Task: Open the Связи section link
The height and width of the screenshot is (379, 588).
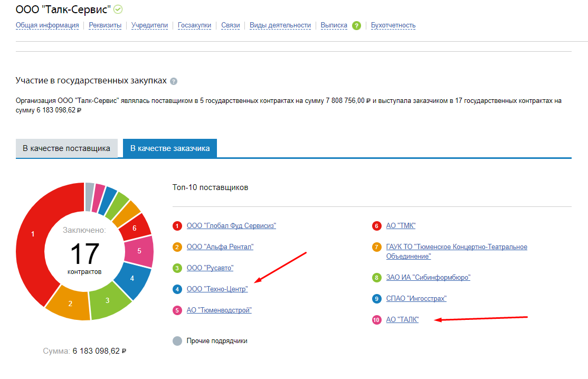Action: pos(230,25)
